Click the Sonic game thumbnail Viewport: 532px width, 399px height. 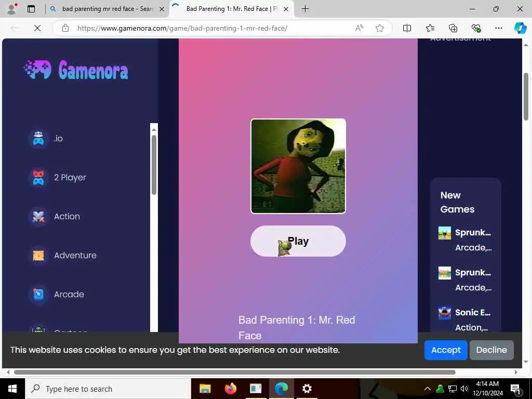point(445,312)
